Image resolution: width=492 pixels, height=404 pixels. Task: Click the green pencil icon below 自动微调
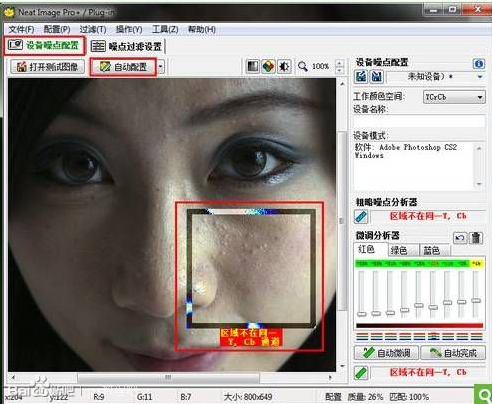tap(361, 373)
